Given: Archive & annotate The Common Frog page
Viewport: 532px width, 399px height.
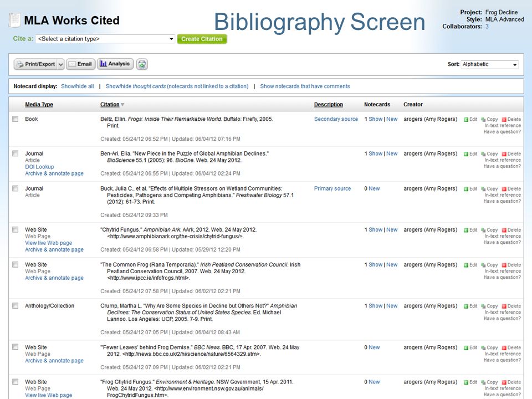Looking at the screenshot, I should pos(54,278).
